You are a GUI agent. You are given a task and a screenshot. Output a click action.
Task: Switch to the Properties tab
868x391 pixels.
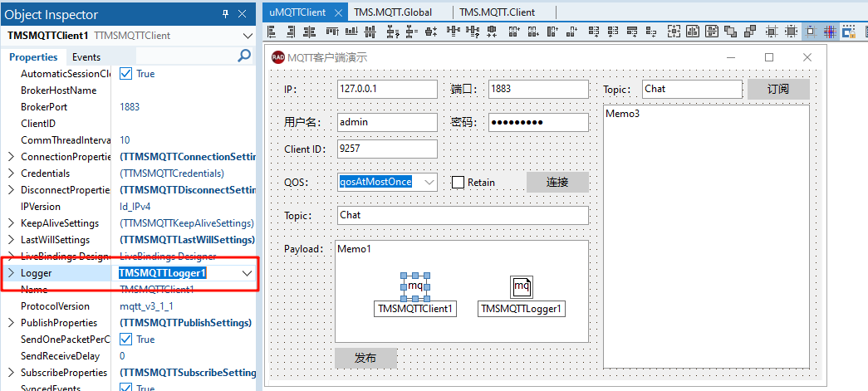point(33,57)
